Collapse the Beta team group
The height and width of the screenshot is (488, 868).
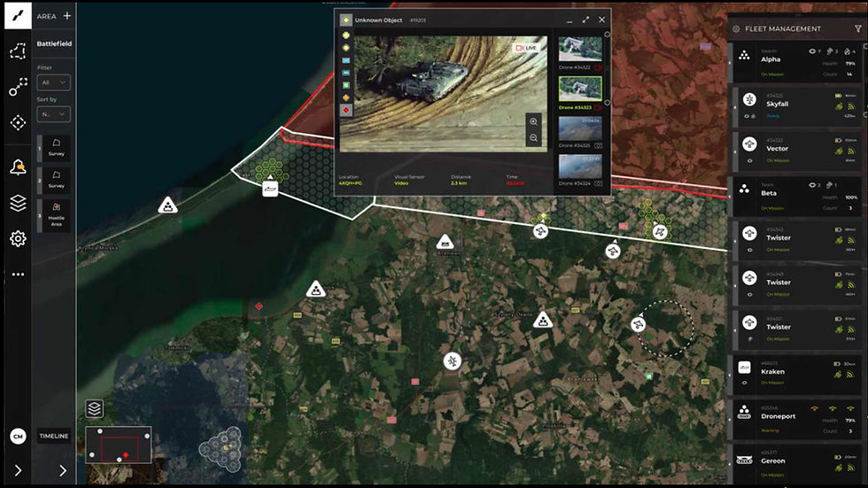pos(730,197)
